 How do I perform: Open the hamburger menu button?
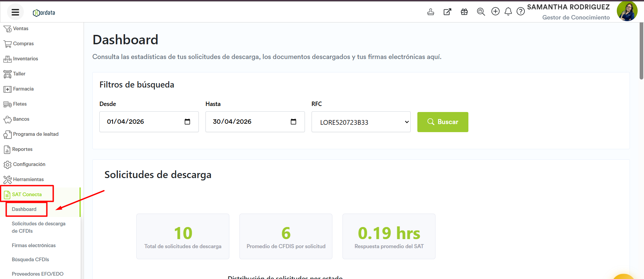tap(15, 12)
